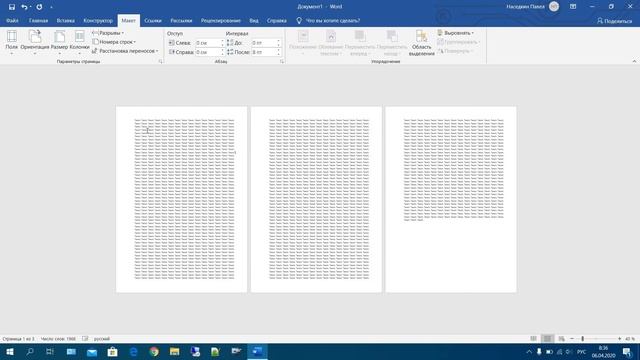Switch to the Insert (Вставка) tab
The width and height of the screenshot is (640, 360).
click(x=65, y=20)
